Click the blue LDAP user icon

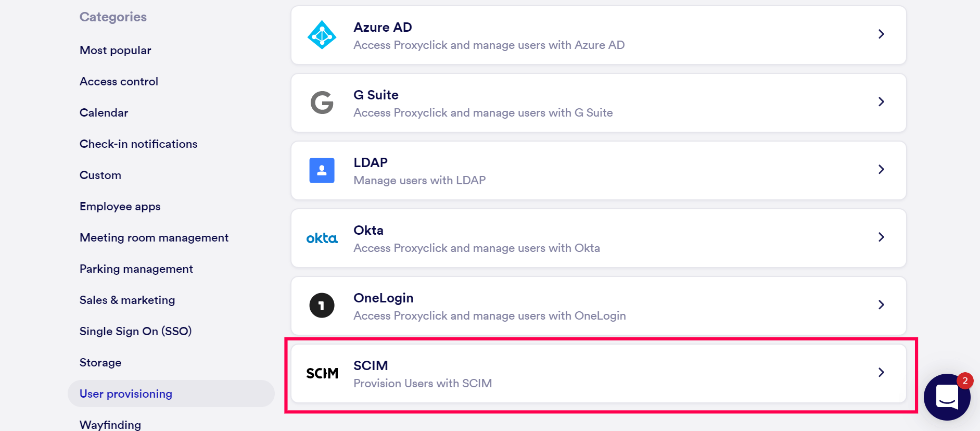[322, 170]
